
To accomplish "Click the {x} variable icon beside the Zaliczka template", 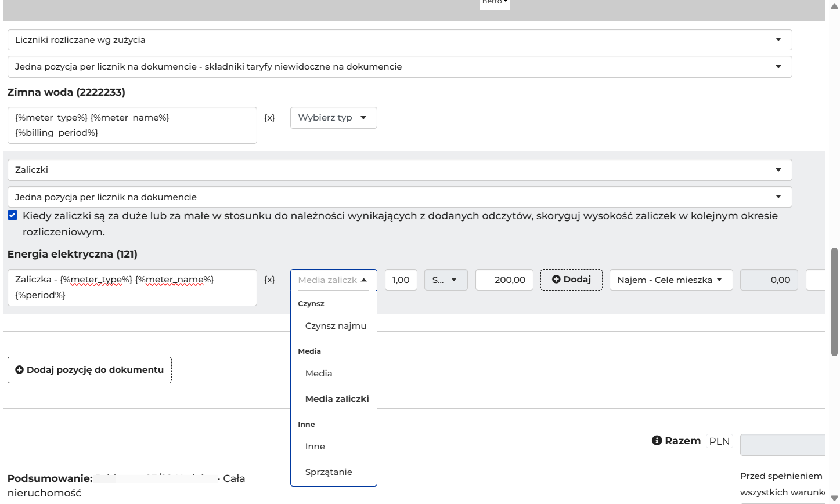I will [x=269, y=280].
